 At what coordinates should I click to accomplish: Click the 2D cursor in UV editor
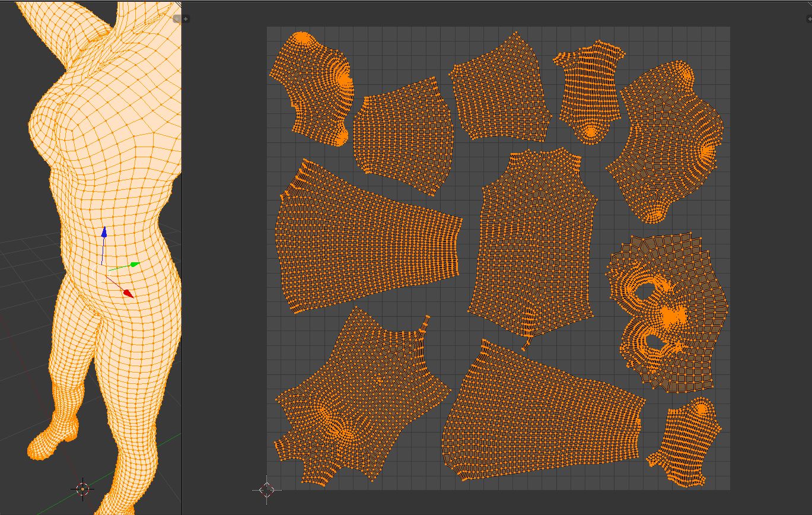pyautogui.click(x=267, y=490)
